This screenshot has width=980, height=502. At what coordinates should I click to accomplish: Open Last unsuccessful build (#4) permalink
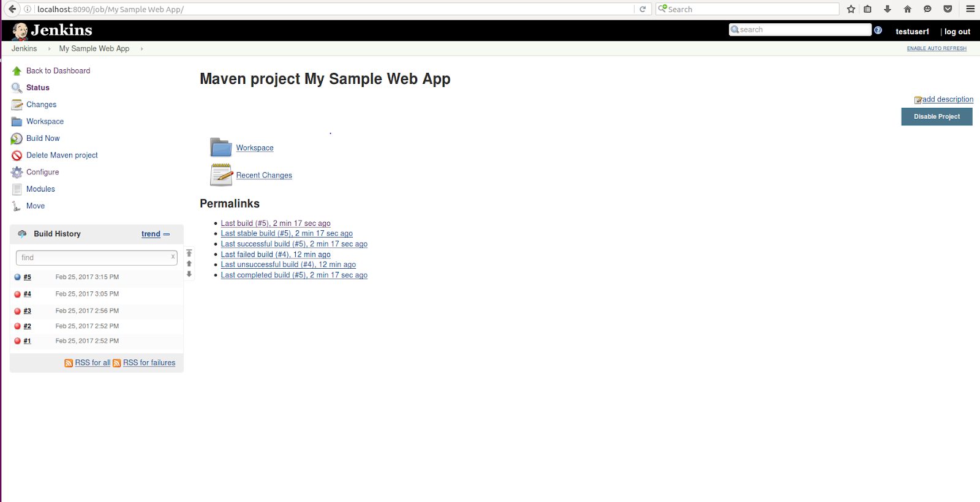pos(288,264)
